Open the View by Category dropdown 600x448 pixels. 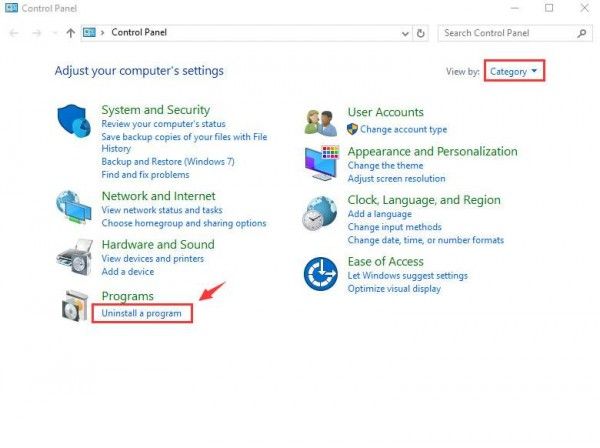(514, 71)
